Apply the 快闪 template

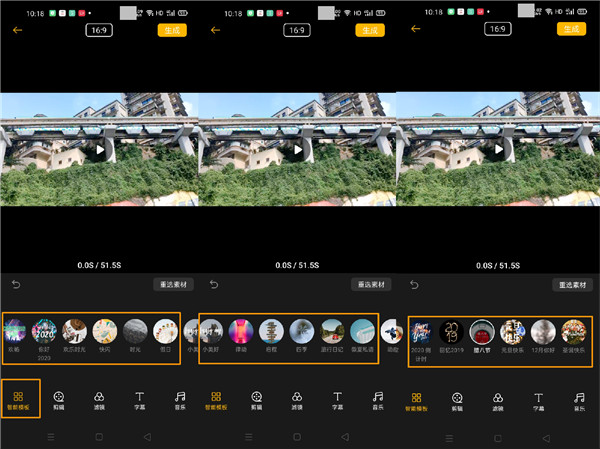(104, 331)
